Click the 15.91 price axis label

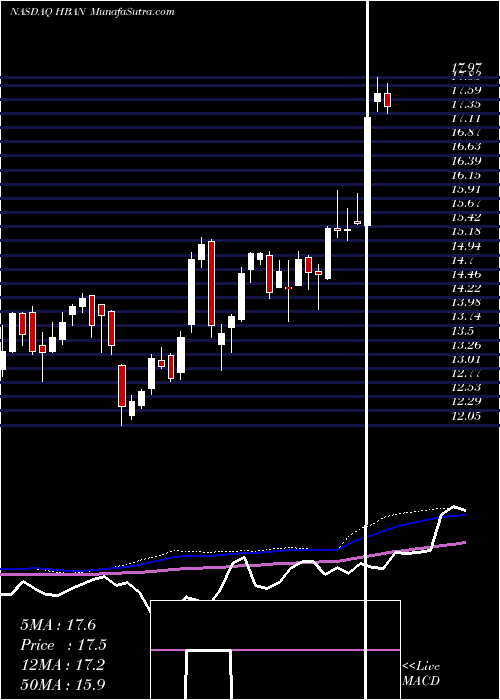pyautogui.click(x=466, y=189)
